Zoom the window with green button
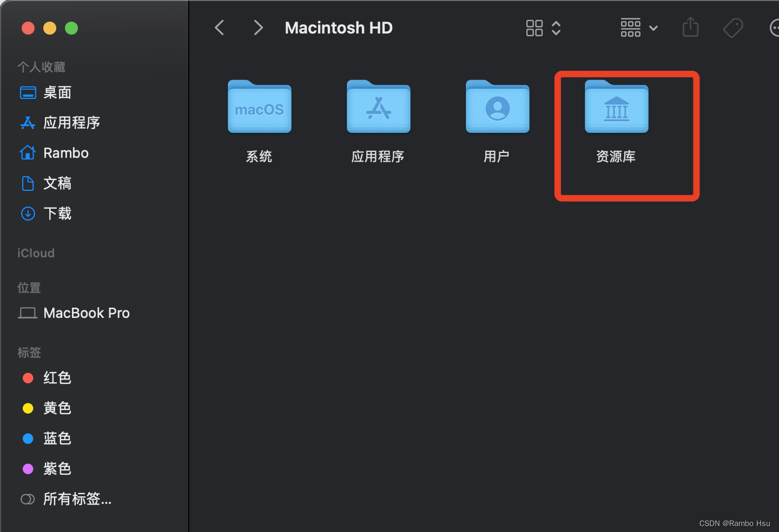779x532 pixels. [x=71, y=28]
